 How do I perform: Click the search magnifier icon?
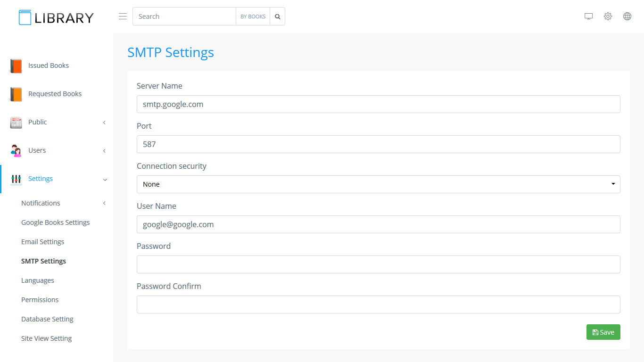(278, 16)
